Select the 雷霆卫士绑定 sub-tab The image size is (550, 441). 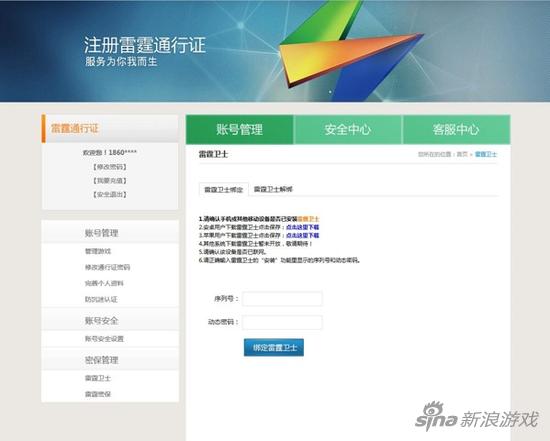[x=224, y=189]
